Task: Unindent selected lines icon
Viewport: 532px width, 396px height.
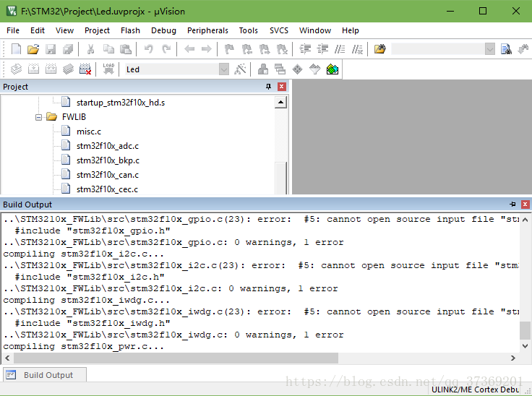Action: pos(322,49)
